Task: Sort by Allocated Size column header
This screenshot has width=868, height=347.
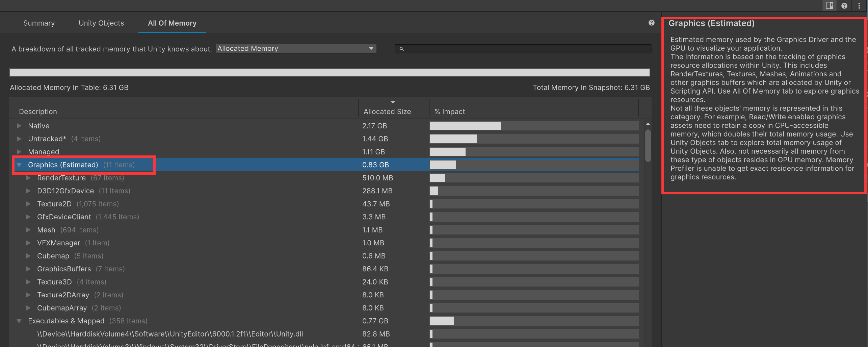Action: coord(387,111)
